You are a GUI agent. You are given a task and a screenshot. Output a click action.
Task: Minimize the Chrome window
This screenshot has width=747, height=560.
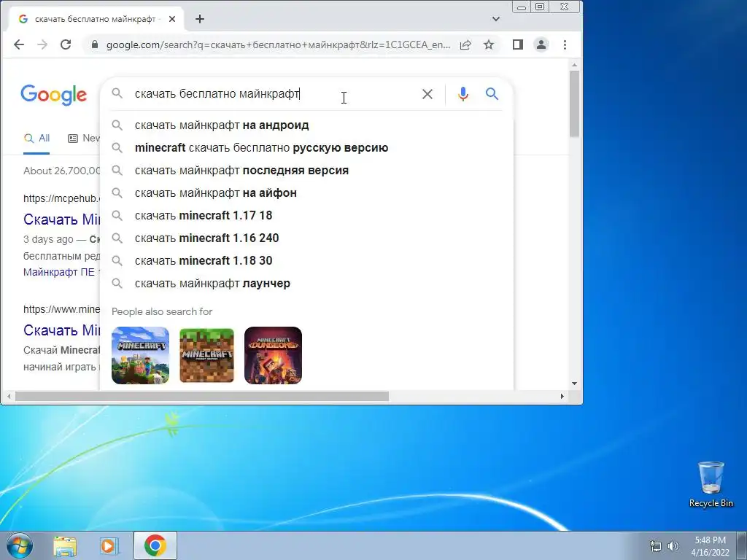[522, 7]
